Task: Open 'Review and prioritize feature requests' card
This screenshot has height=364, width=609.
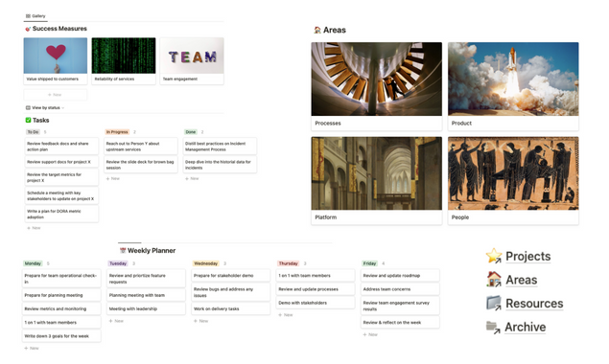Action: click(x=146, y=279)
